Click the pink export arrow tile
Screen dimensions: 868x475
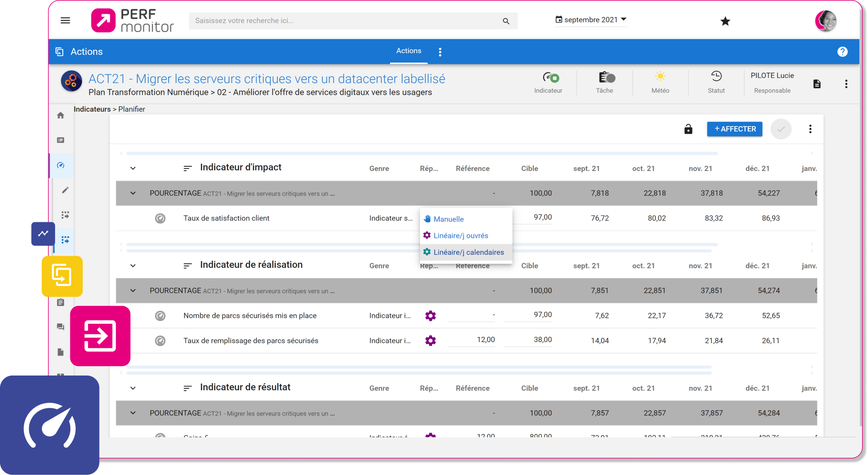[x=100, y=336]
